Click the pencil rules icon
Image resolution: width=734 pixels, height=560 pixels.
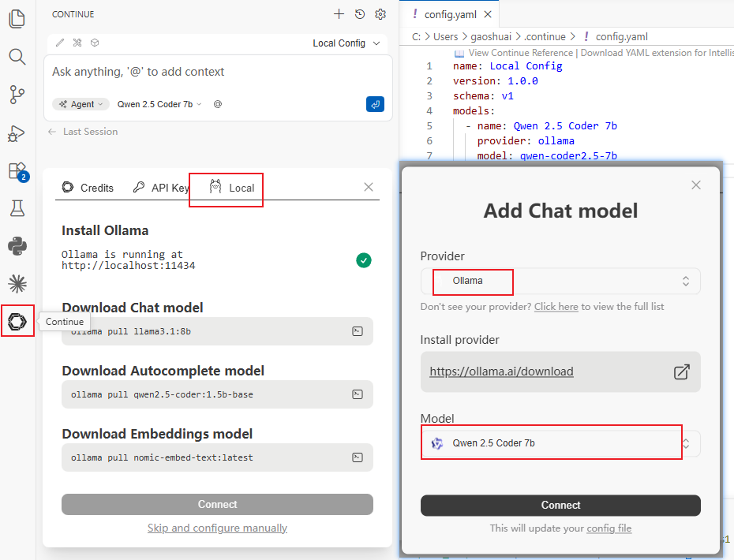coord(60,43)
